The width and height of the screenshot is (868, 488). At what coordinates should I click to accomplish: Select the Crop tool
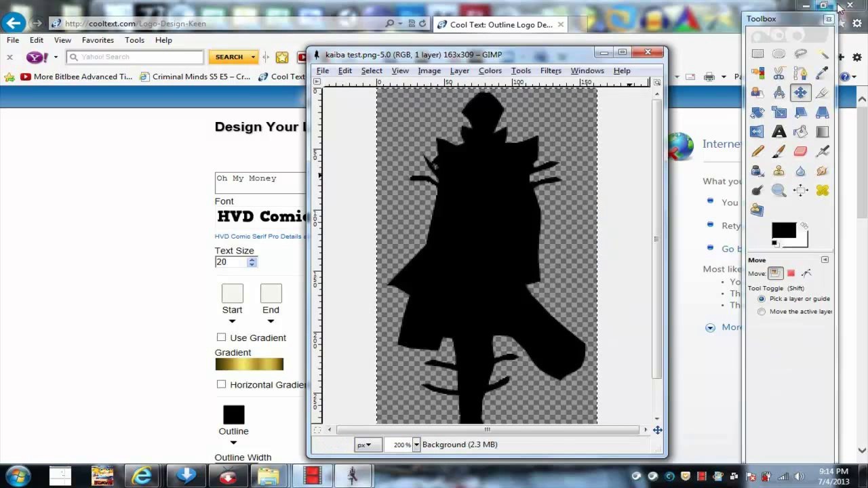click(x=822, y=93)
